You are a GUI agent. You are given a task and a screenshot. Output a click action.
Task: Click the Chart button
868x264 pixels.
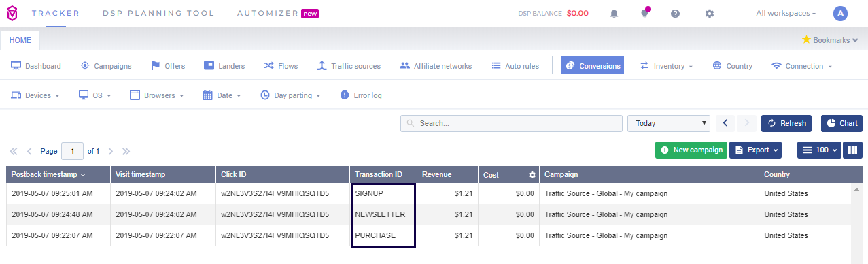click(x=841, y=123)
